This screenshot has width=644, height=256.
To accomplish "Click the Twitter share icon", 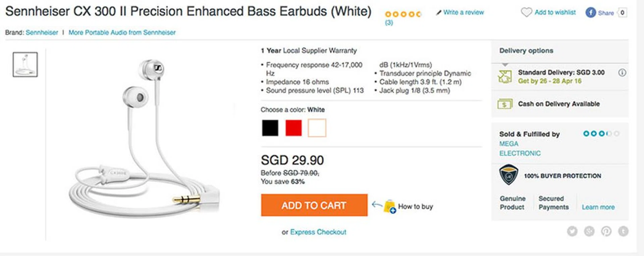I will pyautogui.click(x=572, y=231).
